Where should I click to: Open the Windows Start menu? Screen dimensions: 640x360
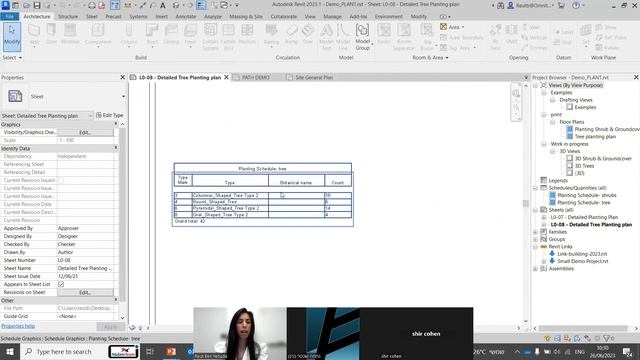(9, 351)
